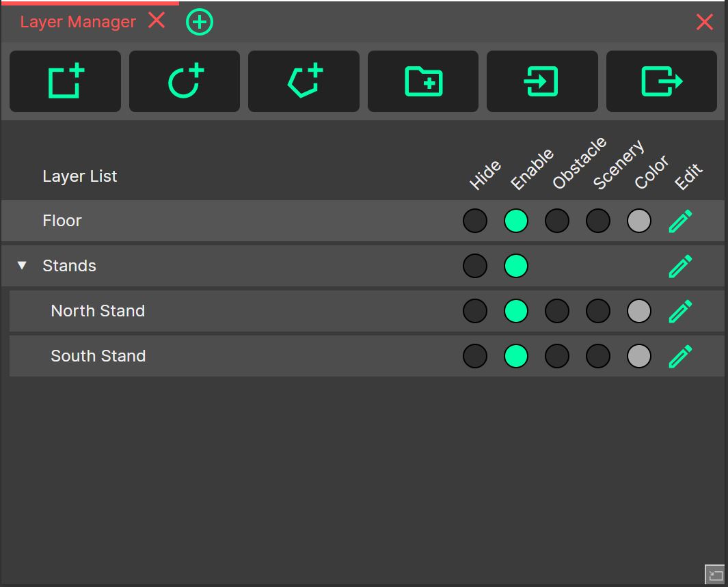Viewport: 728px width, 587px height.
Task: Mark South Stand as Obstacle
Action: pos(557,356)
